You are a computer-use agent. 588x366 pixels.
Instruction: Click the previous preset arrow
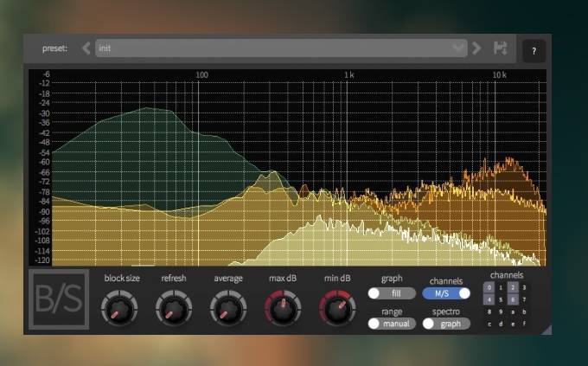pyautogui.click(x=86, y=48)
